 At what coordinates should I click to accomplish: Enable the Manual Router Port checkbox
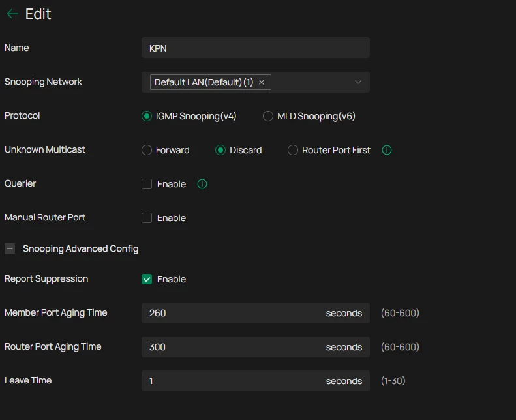click(x=147, y=218)
